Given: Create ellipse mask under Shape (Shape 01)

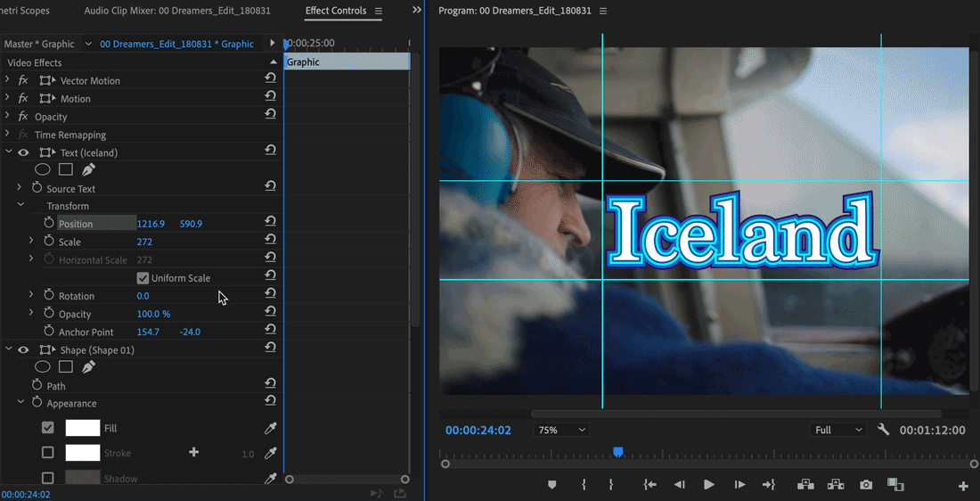Looking at the screenshot, I should coord(42,366).
